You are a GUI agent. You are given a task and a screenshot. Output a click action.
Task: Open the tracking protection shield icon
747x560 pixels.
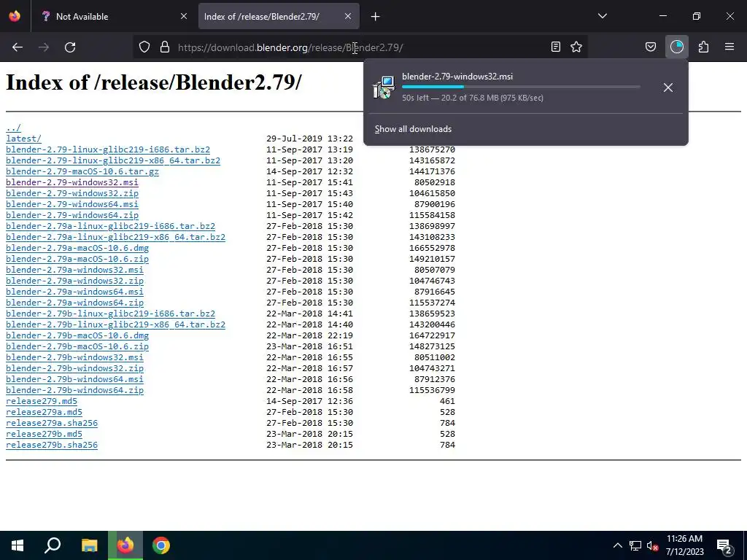[144, 47]
